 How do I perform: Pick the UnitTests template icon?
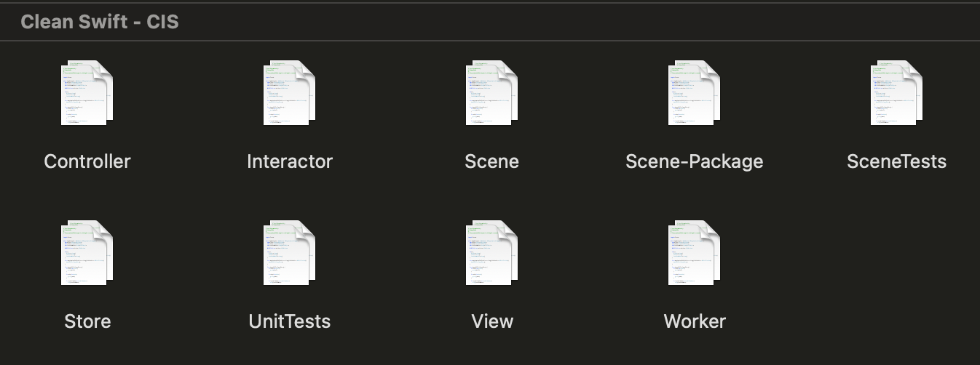pos(290,253)
